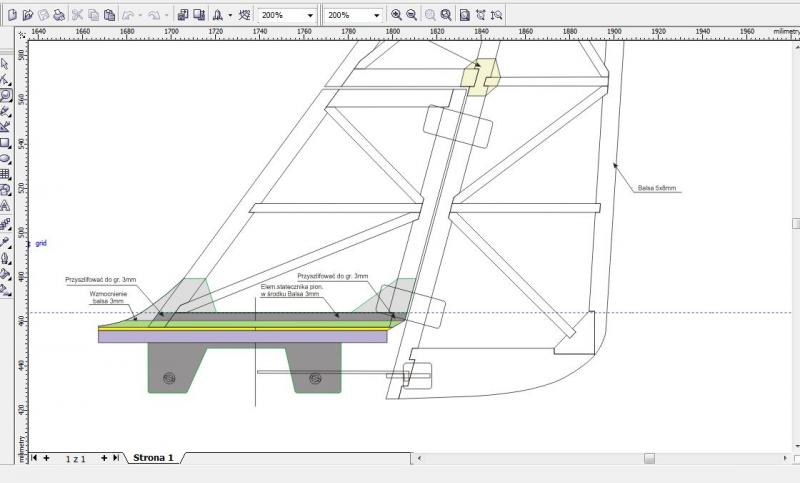
Task: Click the Import icon in toolbar
Action: (183, 16)
